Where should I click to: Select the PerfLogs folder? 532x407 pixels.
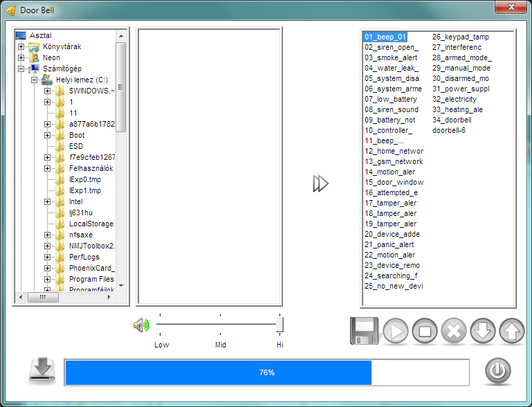[x=84, y=257]
